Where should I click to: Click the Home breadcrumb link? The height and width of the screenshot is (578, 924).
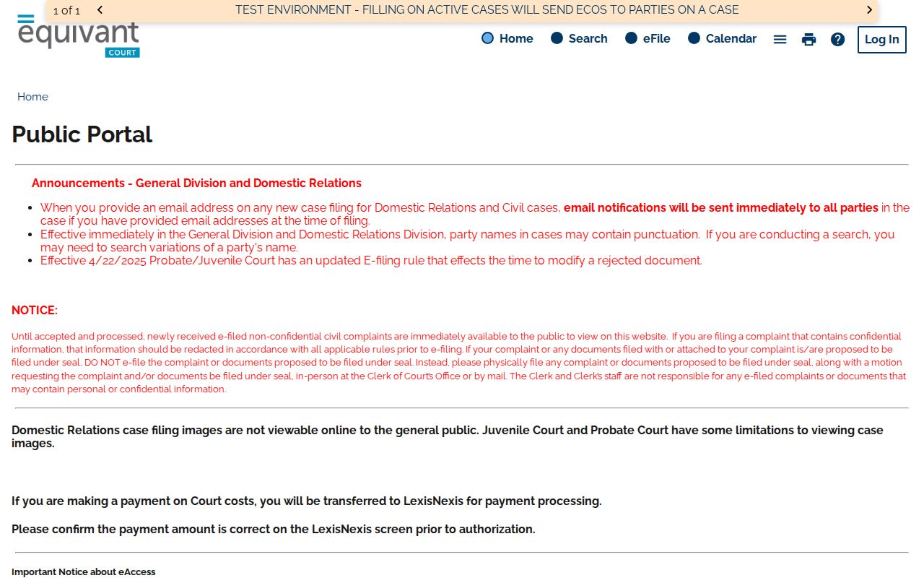click(x=32, y=97)
